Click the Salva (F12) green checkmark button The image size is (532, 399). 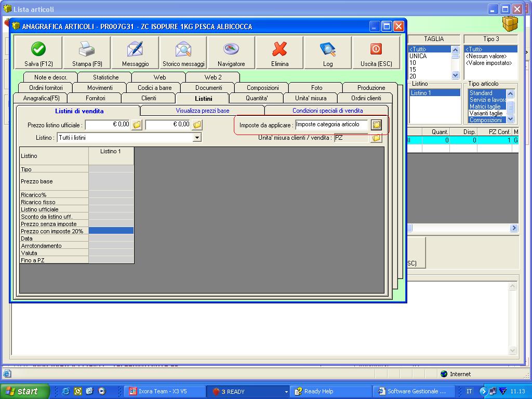[x=38, y=54]
